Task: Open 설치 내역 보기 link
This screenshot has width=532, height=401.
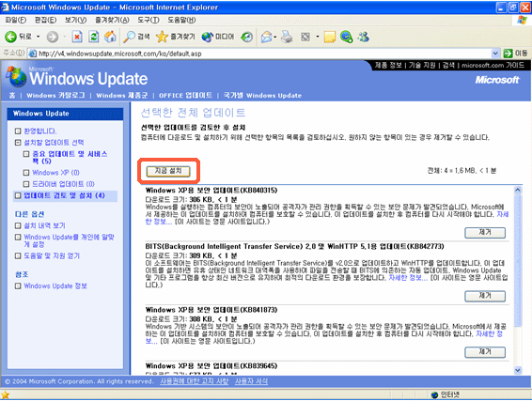Action: [44, 225]
